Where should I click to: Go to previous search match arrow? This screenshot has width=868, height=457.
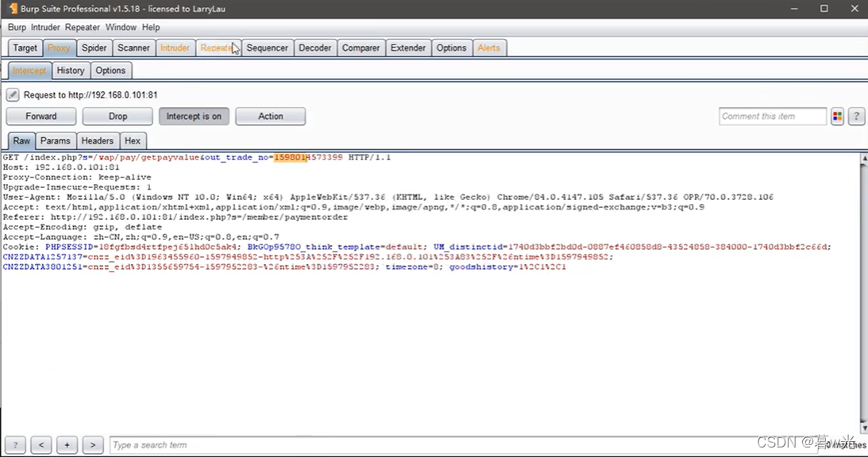41,445
